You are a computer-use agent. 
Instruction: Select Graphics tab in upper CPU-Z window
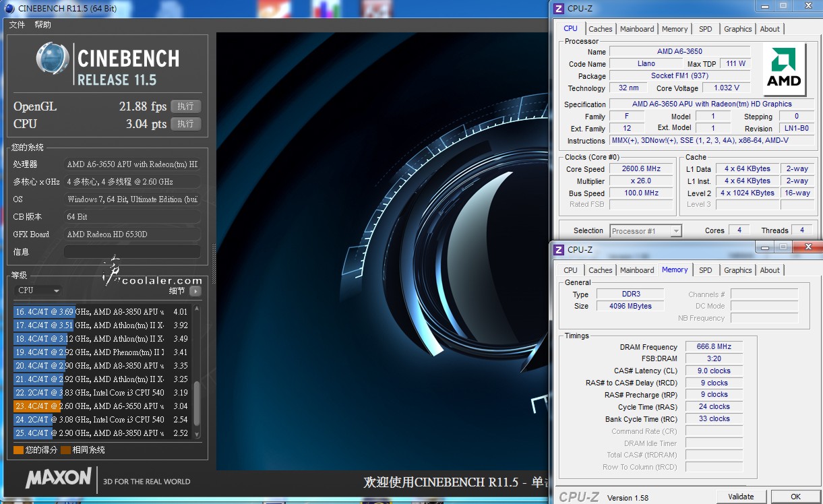pyautogui.click(x=737, y=29)
